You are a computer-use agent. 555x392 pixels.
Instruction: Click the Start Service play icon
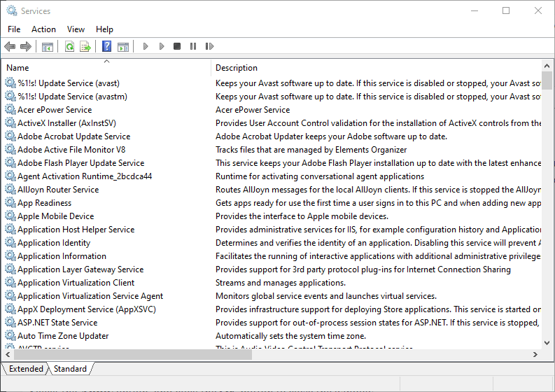coord(146,46)
